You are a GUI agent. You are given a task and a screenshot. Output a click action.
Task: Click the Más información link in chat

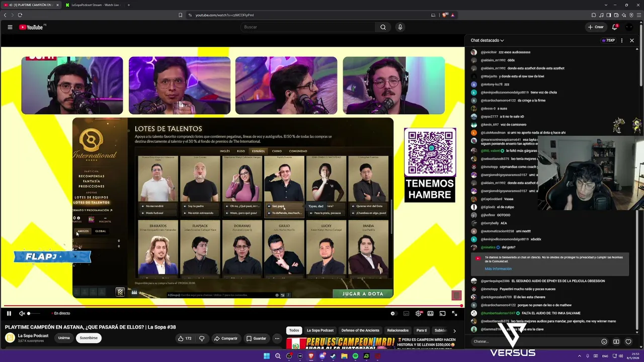point(498,269)
